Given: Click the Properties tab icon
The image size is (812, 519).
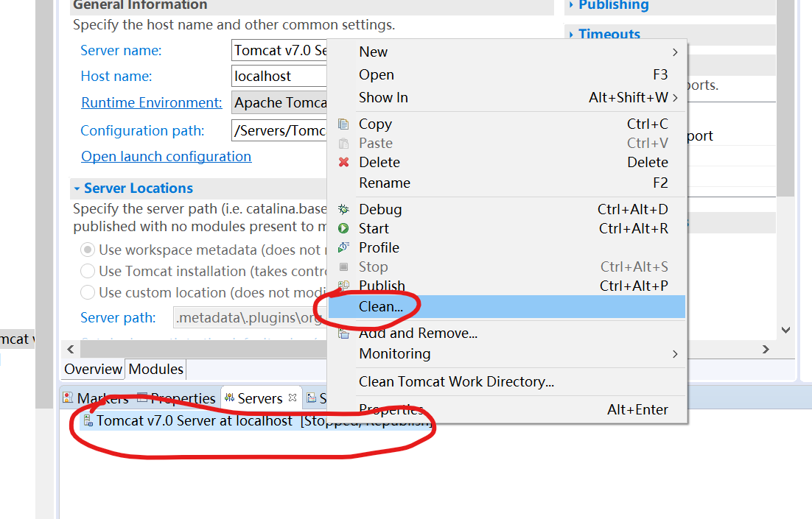Looking at the screenshot, I should point(142,398).
